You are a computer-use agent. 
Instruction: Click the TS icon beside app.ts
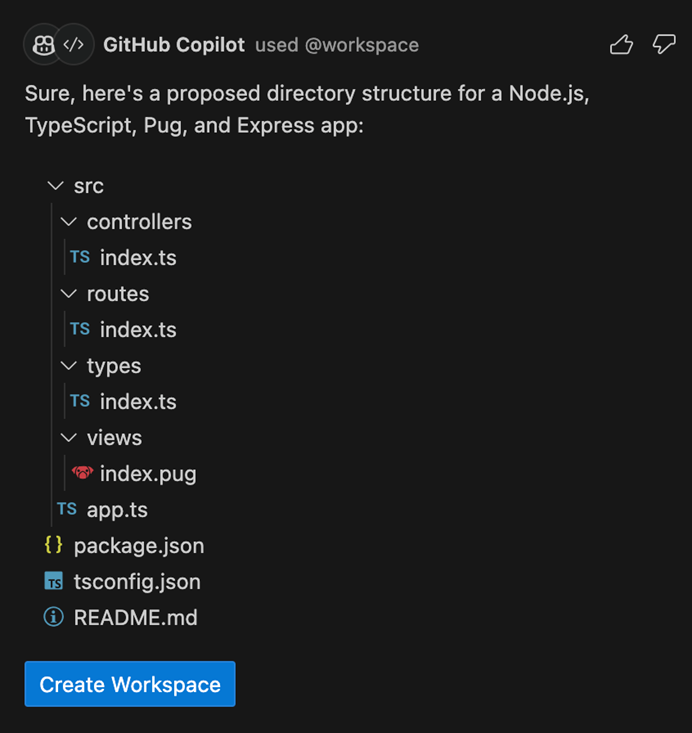point(67,509)
